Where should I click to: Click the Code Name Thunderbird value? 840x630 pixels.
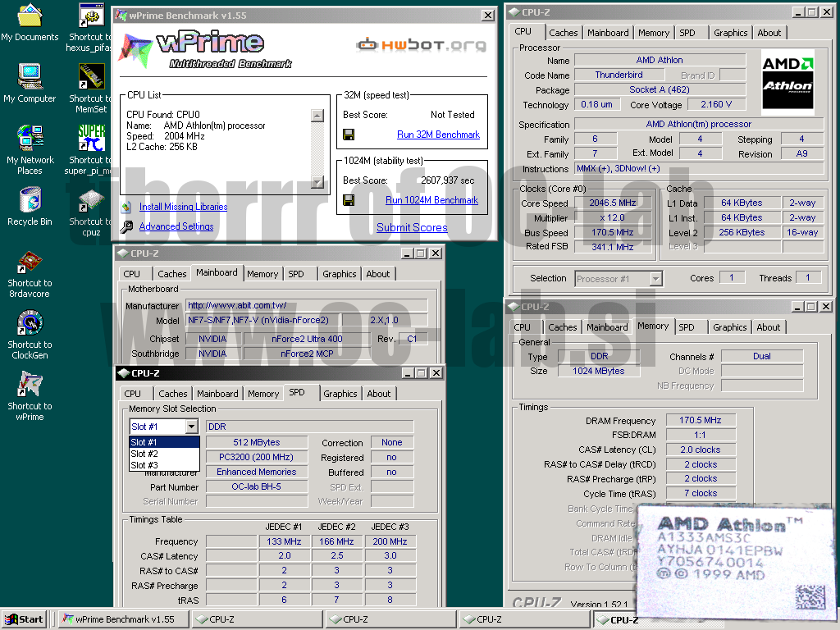point(619,75)
